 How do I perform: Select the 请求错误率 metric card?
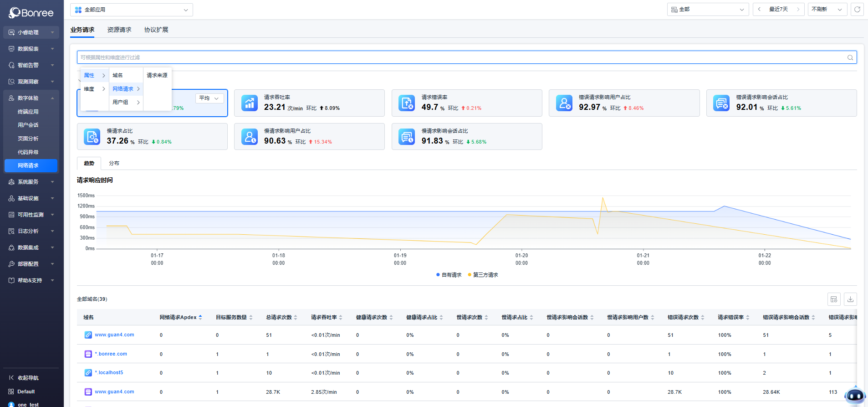click(x=466, y=103)
